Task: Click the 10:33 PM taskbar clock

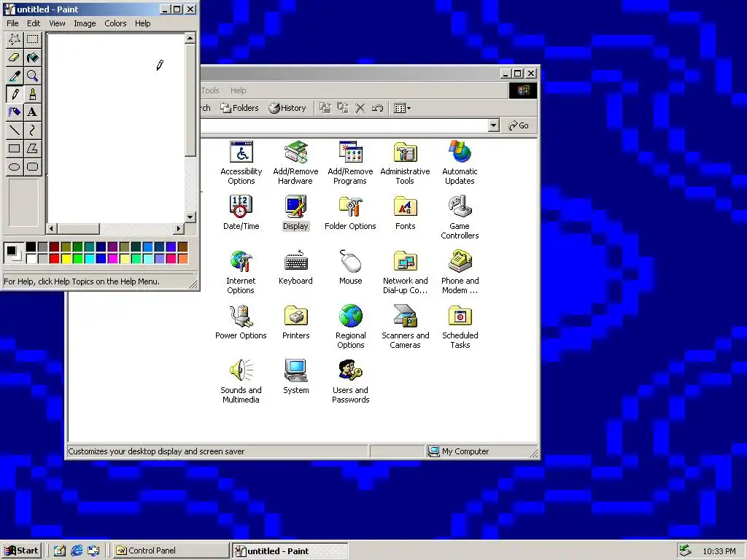Action: coord(719,551)
